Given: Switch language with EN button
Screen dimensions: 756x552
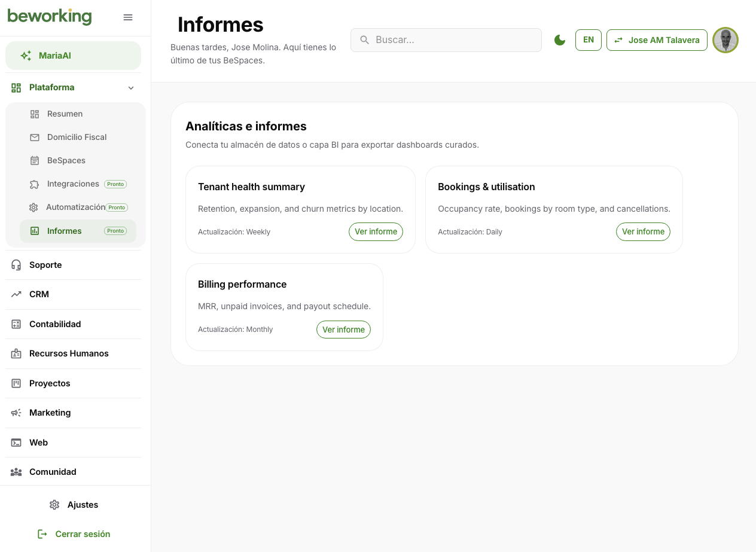Looking at the screenshot, I should (589, 40).
